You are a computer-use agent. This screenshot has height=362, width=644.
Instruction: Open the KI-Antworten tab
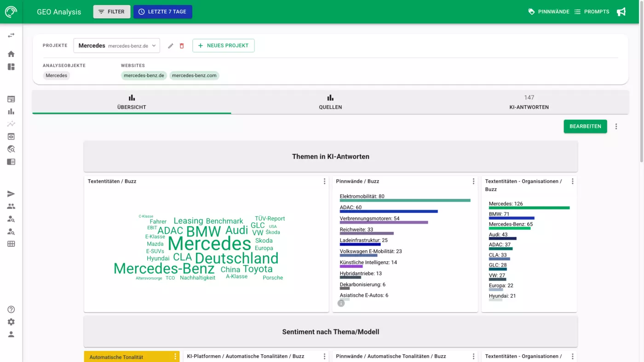coord(529,102)
